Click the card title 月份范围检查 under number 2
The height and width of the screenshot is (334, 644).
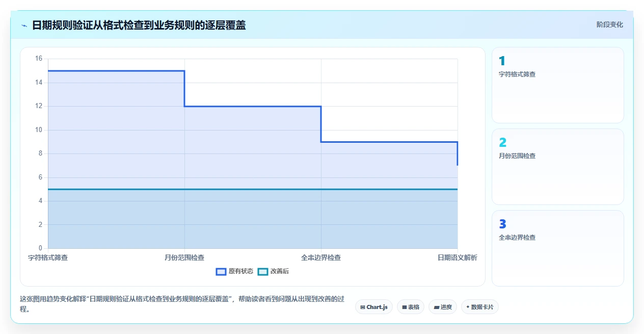click(517, 156)
